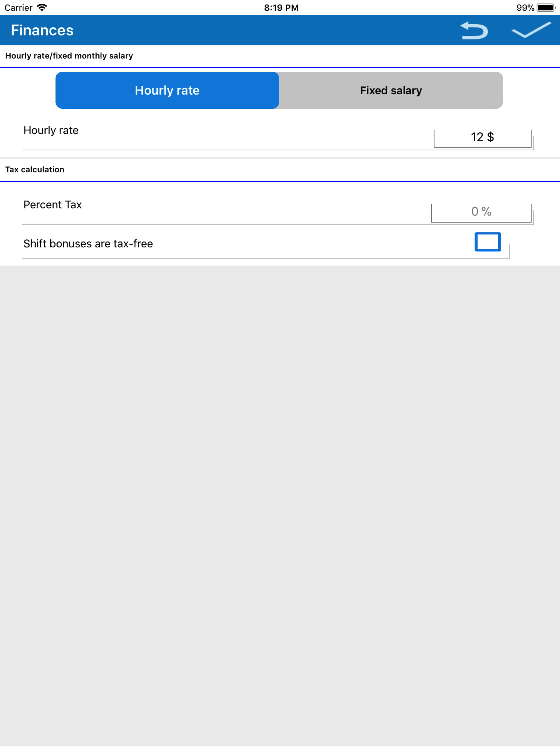
Task: Confirm changes with the checkmark icon
Action: 531,30
